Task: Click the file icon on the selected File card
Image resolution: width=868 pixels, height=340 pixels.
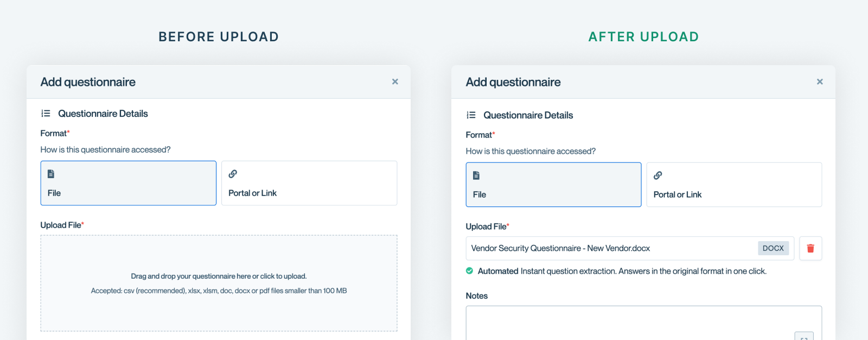Action: (476, 174)
